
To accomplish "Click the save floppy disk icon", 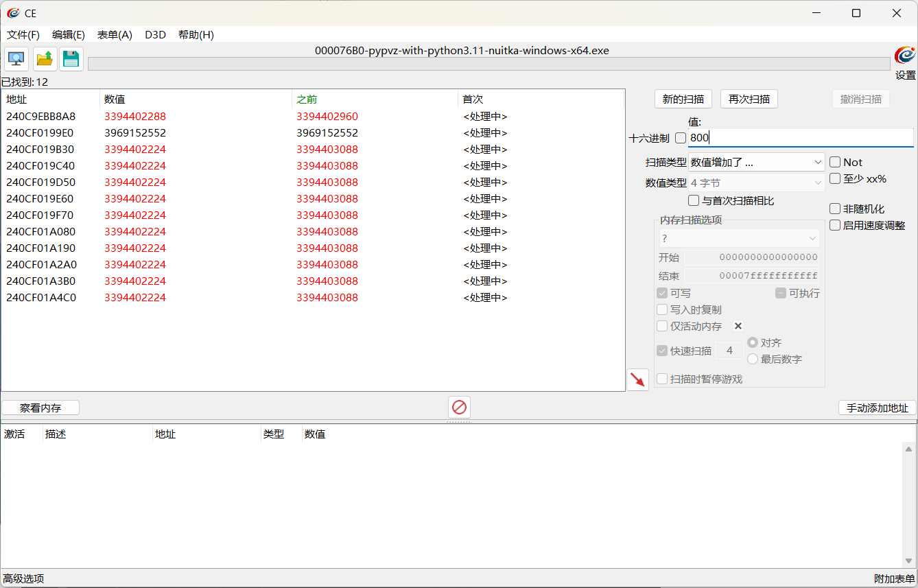I will pos(71,60).
